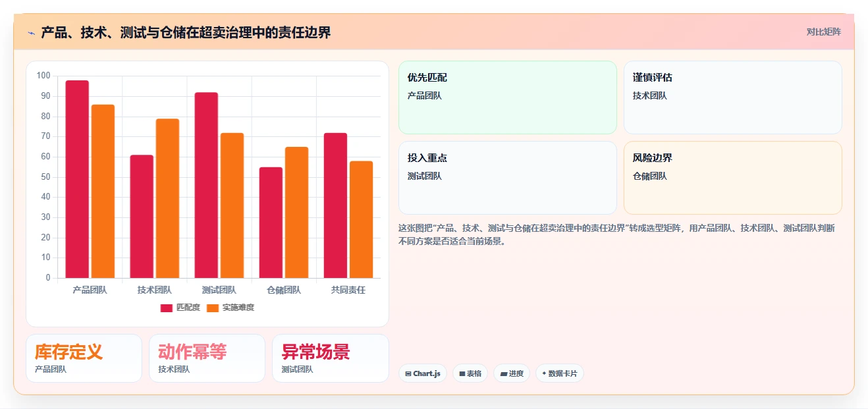Click the 共同责任 实施难度 bar
The image size is (868, 409).
[x=361, y=219]
